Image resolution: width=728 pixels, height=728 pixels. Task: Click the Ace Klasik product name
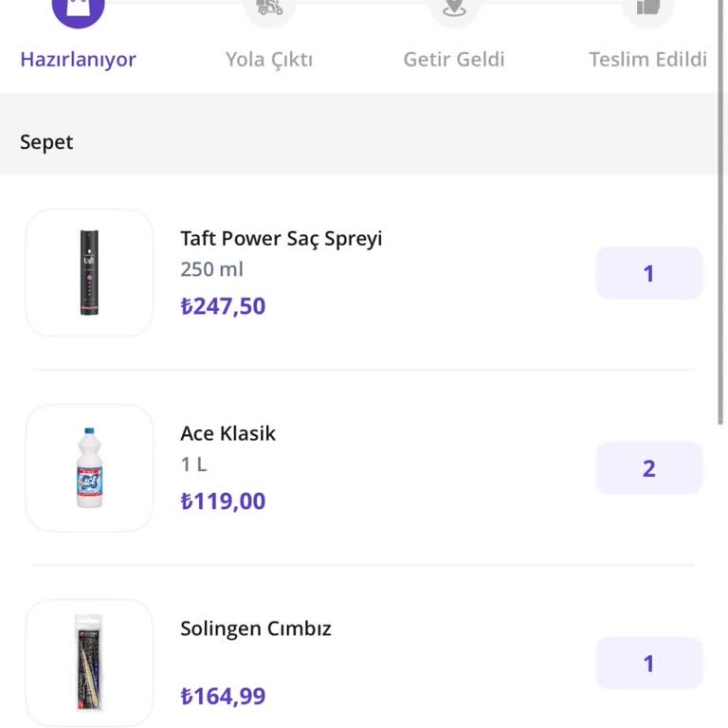click(x=228, y=433)
